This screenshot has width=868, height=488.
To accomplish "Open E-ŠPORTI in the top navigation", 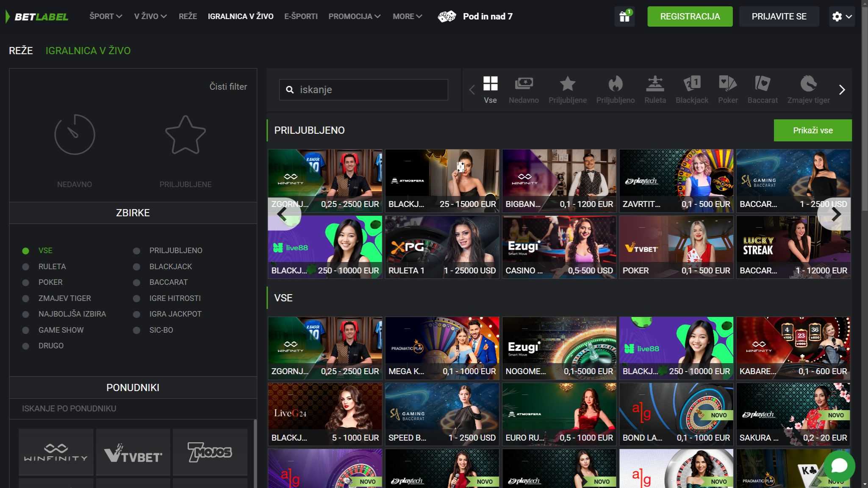I will tap(301, 17).
